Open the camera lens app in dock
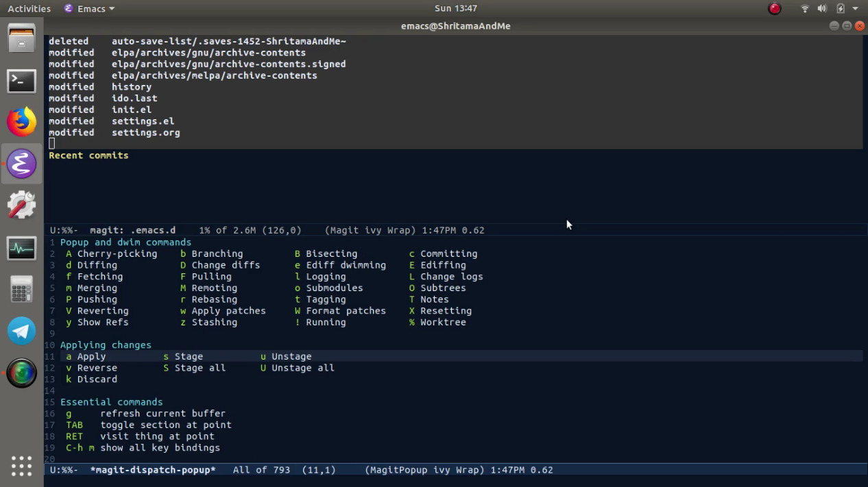Image resolution: width=868 pixels, height=487 pixels. pyautogui.click(x=21, y=373)
